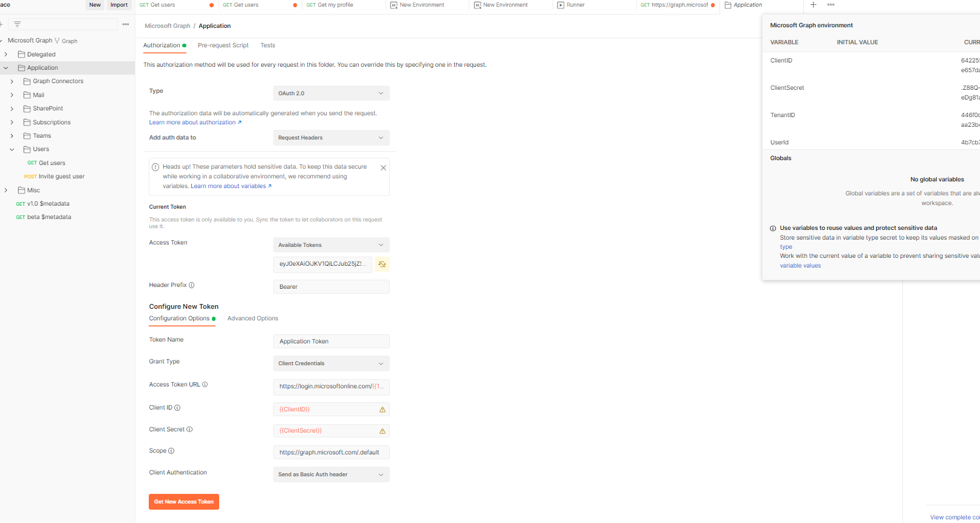Click the SharePoint folder icon

(x=27, y=109)
